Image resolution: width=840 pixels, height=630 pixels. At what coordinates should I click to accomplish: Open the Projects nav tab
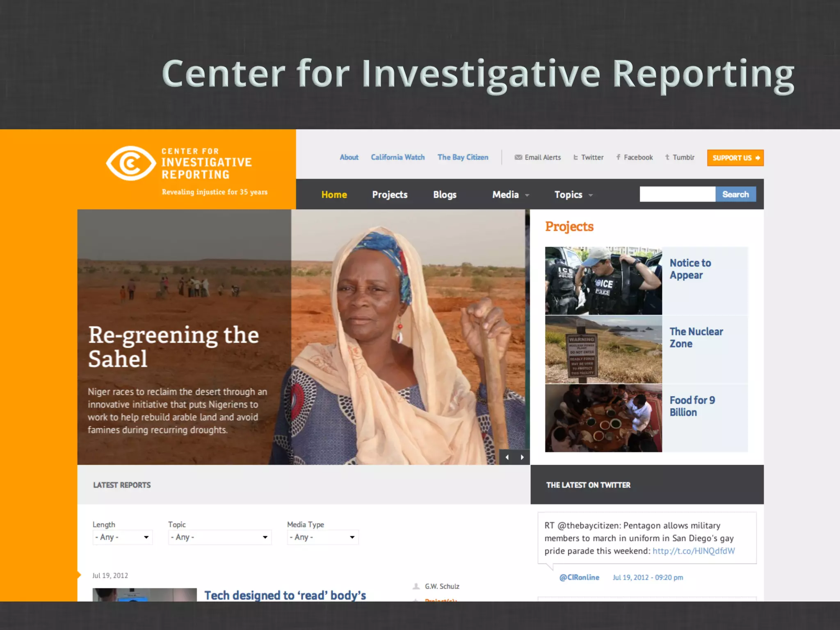click(390, 195)
